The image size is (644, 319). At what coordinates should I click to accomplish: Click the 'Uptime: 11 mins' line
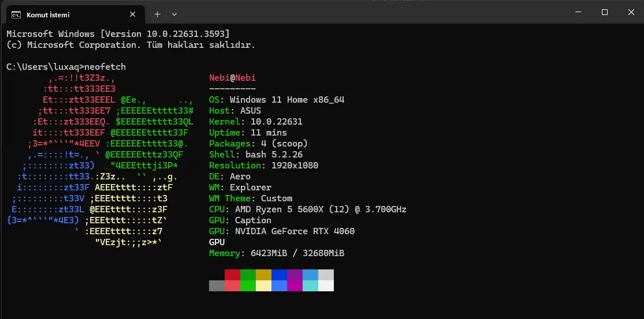click(x=248, y=133)
